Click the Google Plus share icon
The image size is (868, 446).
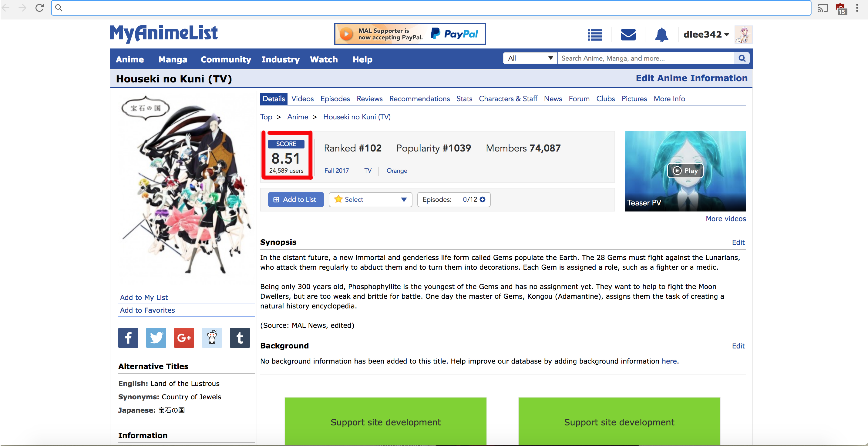click(x=184, y=337)
